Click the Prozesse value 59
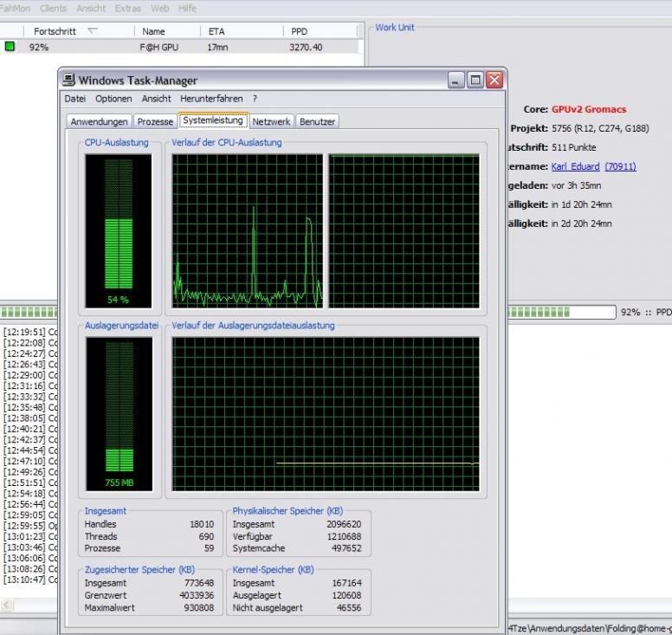 coord(210,548)
